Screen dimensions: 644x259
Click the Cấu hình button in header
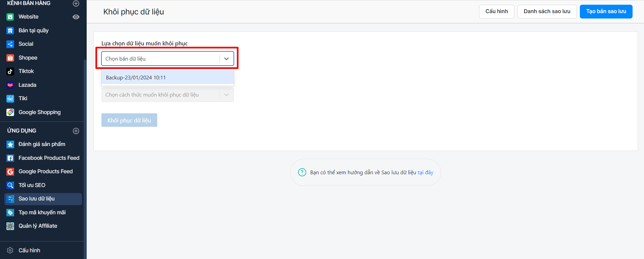(497, 11)
